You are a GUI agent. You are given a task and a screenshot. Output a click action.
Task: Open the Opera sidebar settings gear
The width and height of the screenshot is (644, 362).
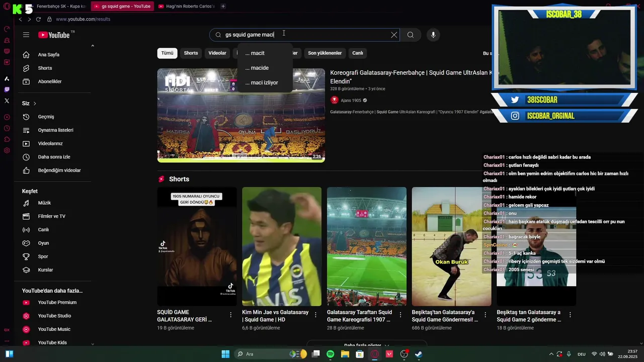[7, 150]
